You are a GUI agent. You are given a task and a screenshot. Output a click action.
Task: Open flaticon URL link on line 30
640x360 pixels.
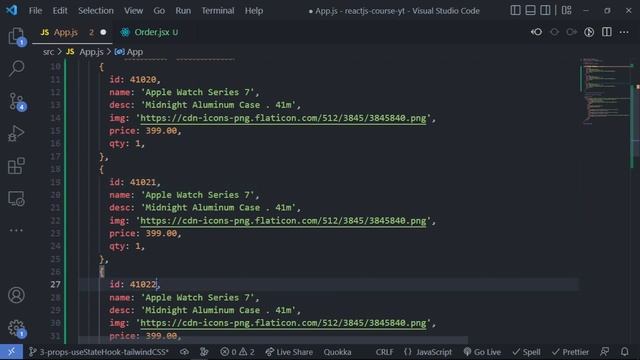click(x=283, y=323)
